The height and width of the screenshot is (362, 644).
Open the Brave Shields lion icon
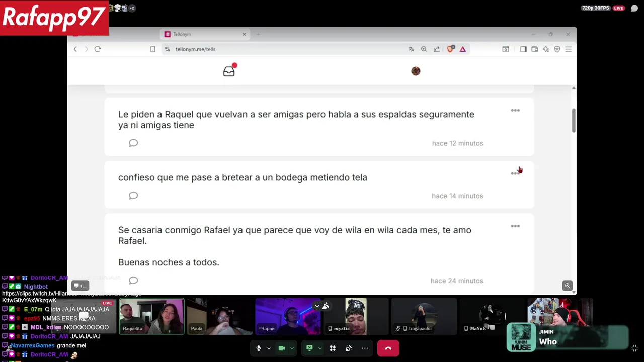[x=450, y=49]
